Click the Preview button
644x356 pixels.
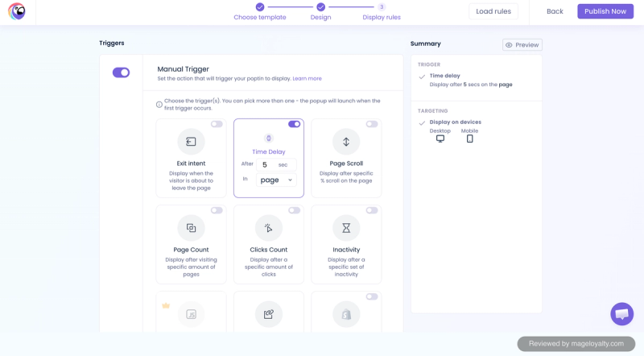[522, 45]
